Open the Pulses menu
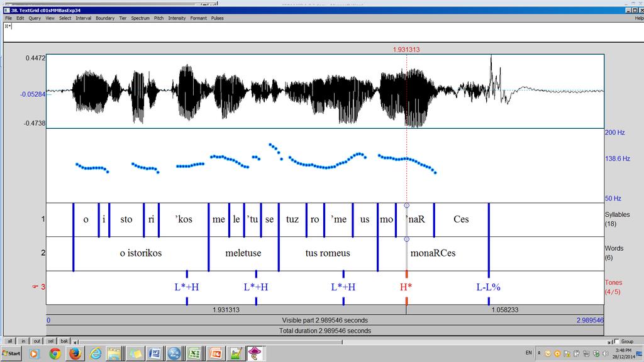Screen dimensions: 644x362 coord(217,18)
